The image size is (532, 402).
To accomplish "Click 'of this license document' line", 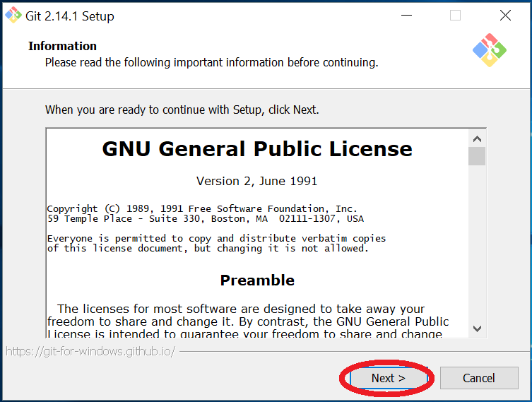I will pyautogui.click(x=208, y=248).
